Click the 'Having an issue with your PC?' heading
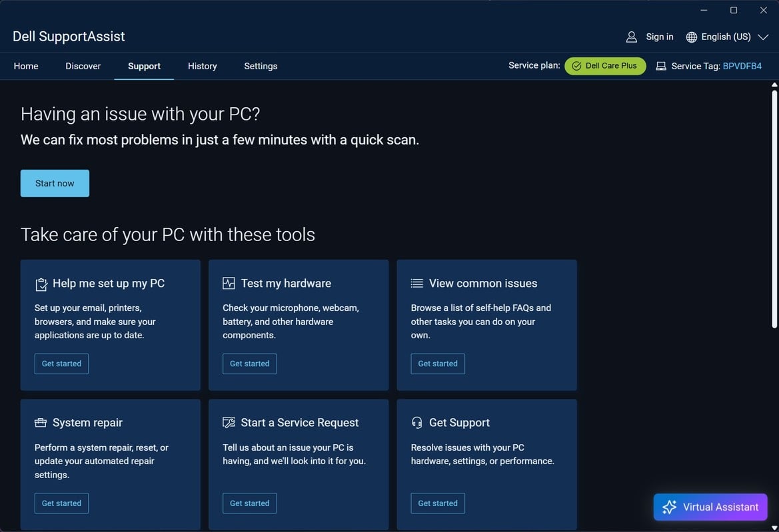This screenshot has height=532, width=779. 140,114
